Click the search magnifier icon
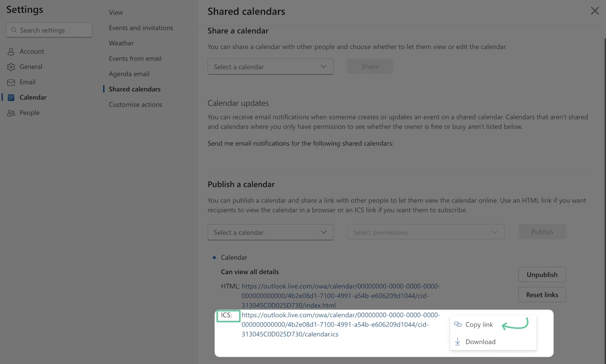Viewport: 606px width, 364px height. [x=14, y=30]
